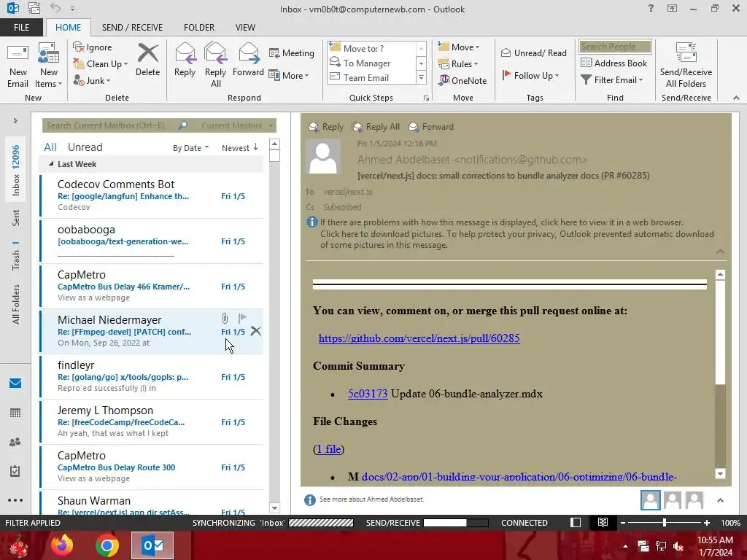Open the By Date arrangement menu
Viewport: 747px width, 560px height.
190,148
